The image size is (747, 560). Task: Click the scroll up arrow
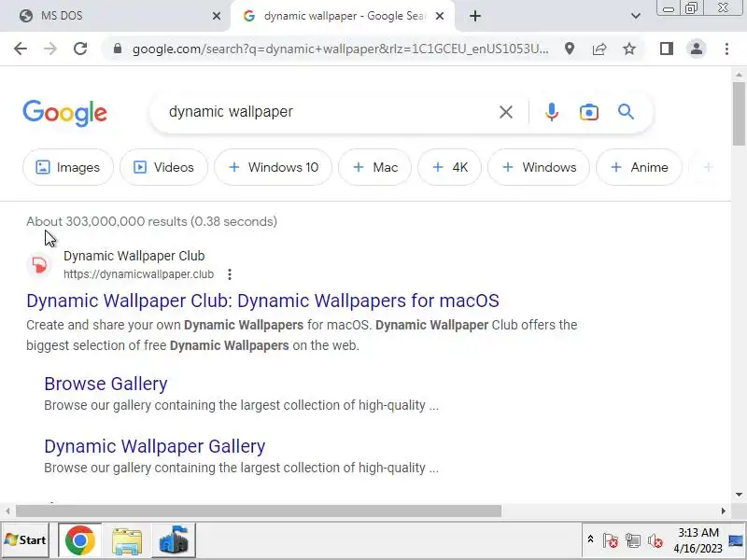(x=739, y=75)
